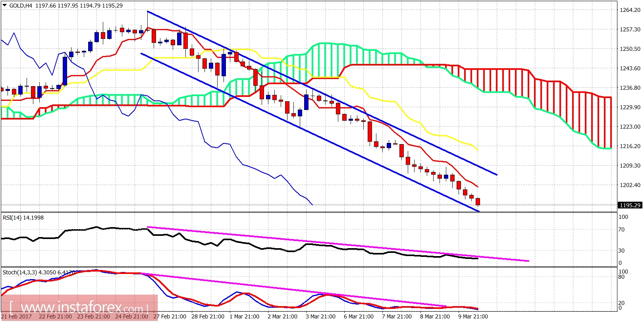Click the 1250.50 price axis label
The height and width of the screenshot is (322, 644).
point(630,49)
